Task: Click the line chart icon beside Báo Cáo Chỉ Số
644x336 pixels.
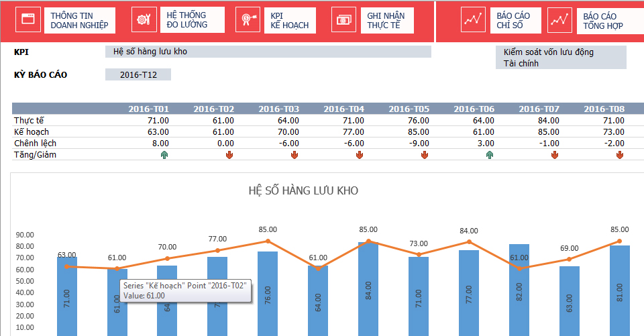Action: [474, 21]
